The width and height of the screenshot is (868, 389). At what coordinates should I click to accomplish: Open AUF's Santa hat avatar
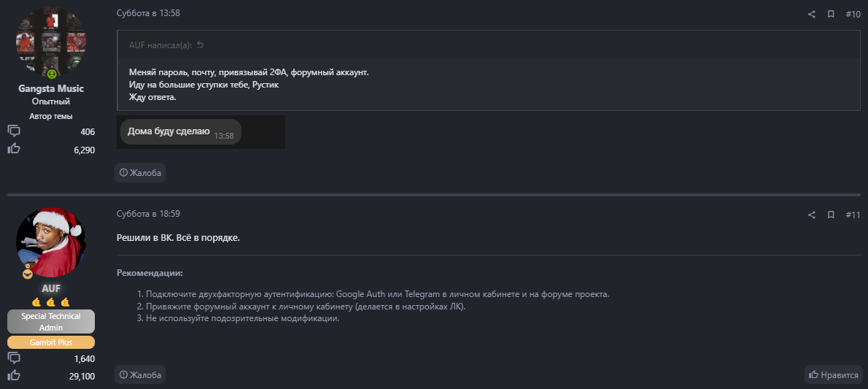(51, 241)
